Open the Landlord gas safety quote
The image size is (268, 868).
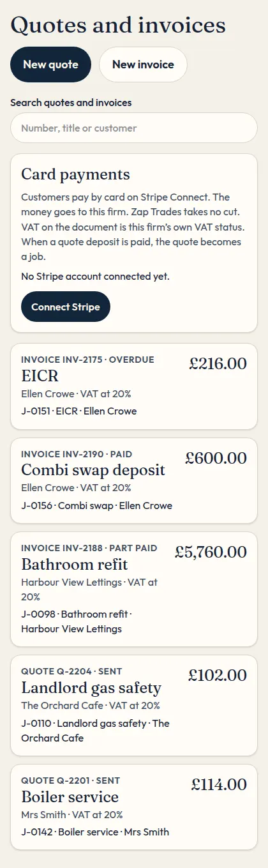[x=134, y=706]
